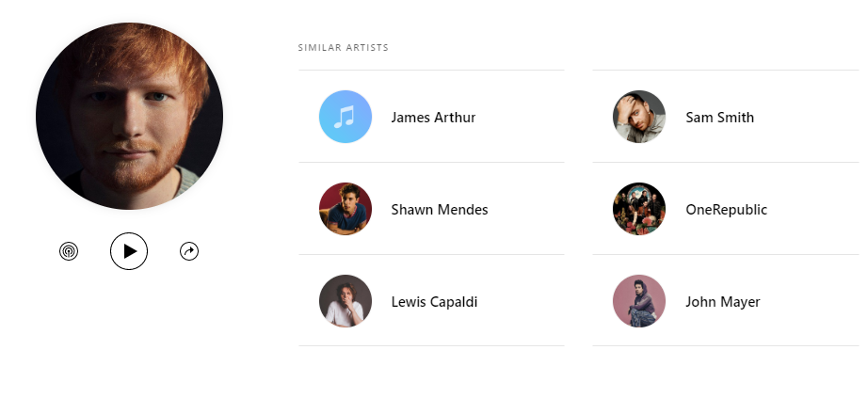Go to James Arthur artist name
The height and width of the screenshot is (398, 868).
tap(433, 118)
